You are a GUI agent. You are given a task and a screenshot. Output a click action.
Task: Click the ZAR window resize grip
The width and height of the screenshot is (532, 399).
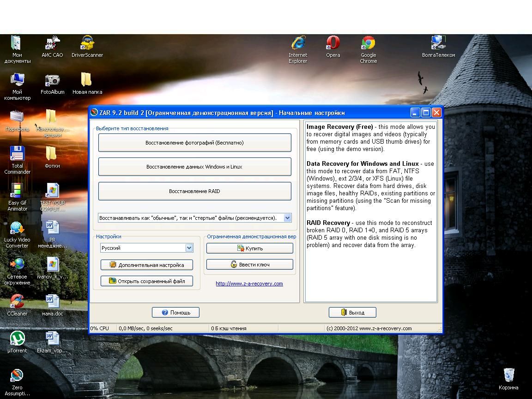pyautogui.click(x=439, y=329)
